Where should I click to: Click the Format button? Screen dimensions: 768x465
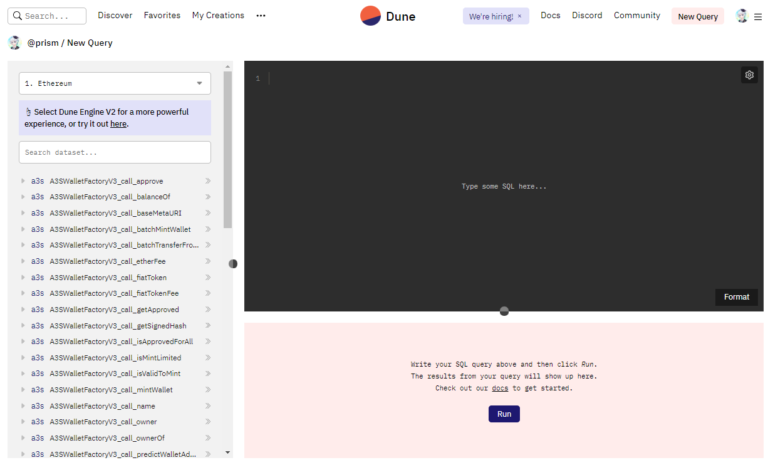tap(735, 297)
